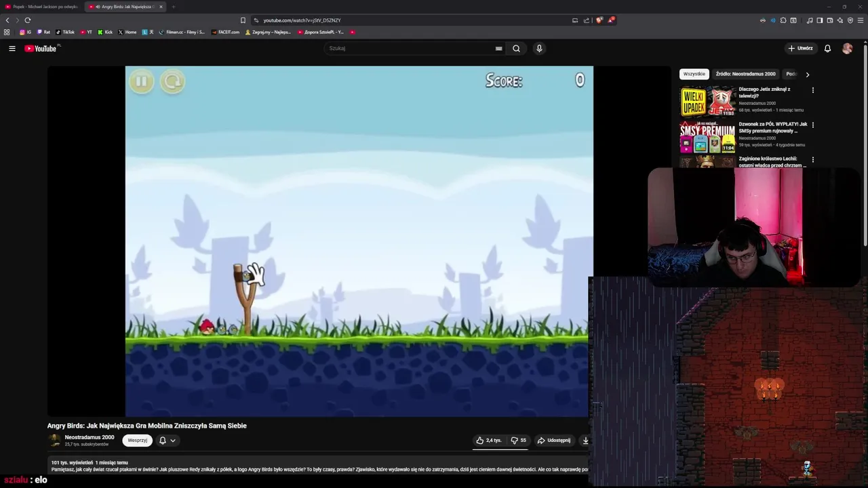Open the YouTube guide hamburger menu
The image size is (868, 488).
coord(12,48)
